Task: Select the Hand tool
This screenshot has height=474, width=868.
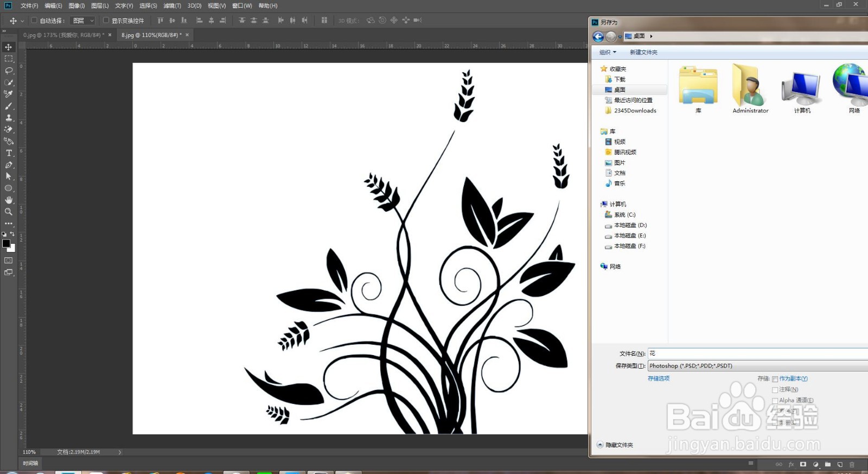Action: coord(9,200)
